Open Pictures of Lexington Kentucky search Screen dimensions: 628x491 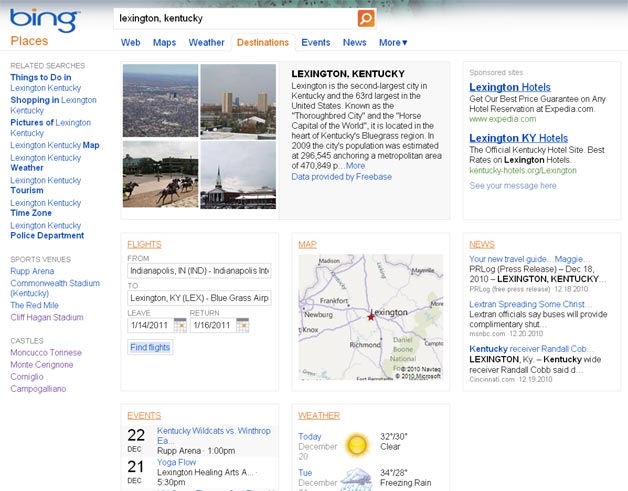pos(50,127)
